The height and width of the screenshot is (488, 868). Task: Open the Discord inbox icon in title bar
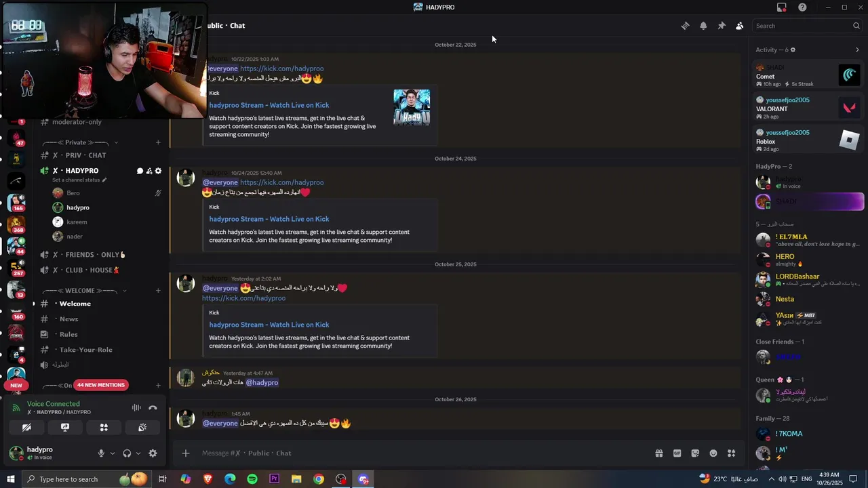tap(781, 7)
